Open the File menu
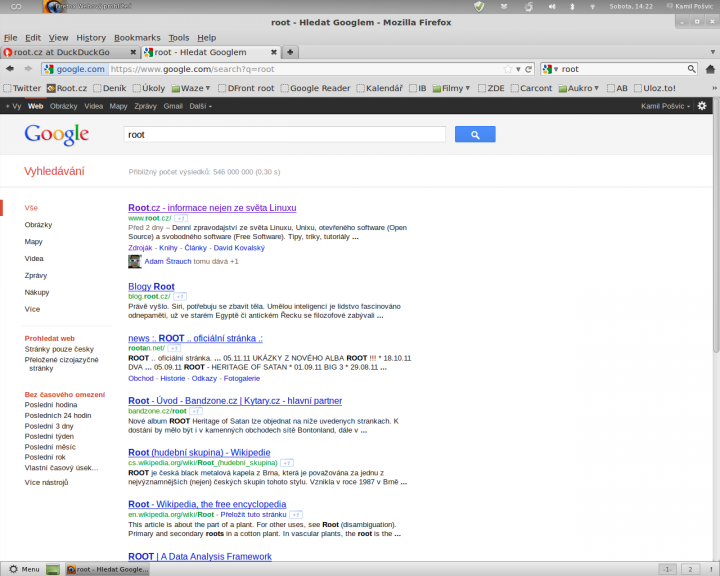The height and width of the screenshot is (576, 720). coord(11,38)
